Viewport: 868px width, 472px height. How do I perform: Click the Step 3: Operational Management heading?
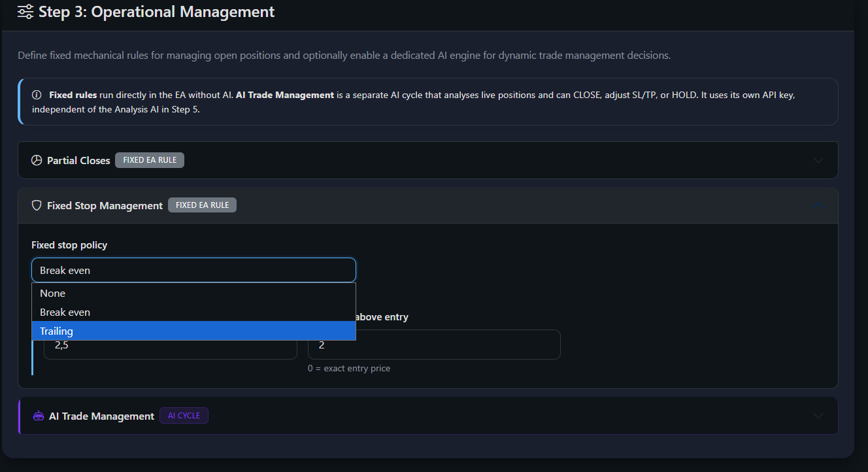pyautogui.click(x=157, y=12)
